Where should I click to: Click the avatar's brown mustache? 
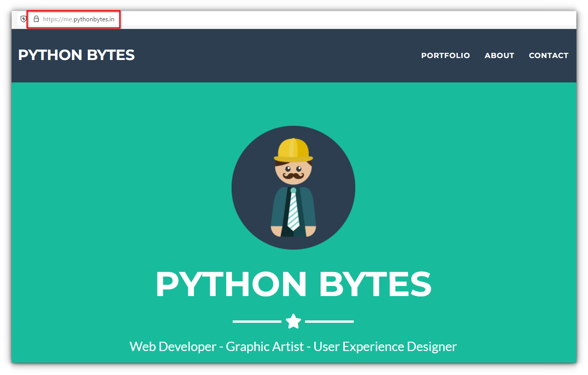(293, 176)
